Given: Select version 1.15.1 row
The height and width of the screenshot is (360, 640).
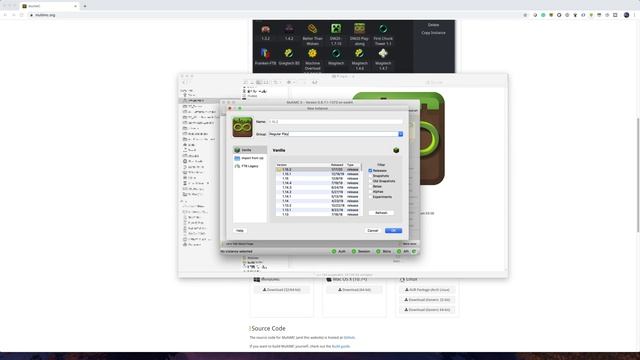Looking at the screenshot, I should 318,174.
